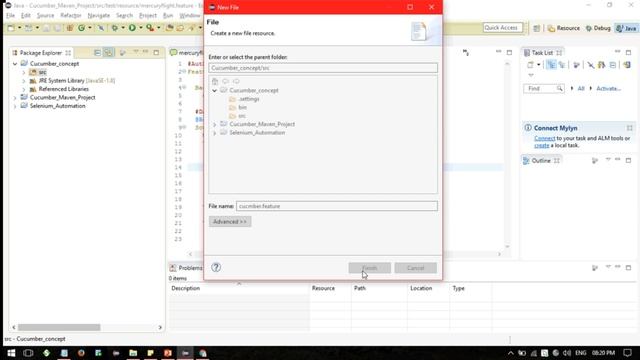Click the Description column header in Problems
Viewport: 640px width, 360px height.
point(186,288)
